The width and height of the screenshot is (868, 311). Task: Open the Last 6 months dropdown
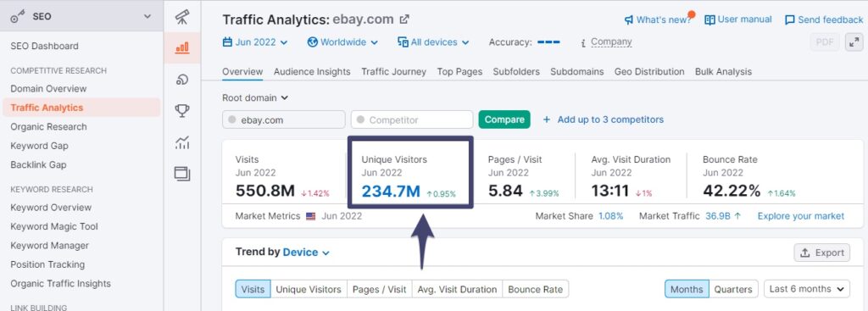point(807,289)
